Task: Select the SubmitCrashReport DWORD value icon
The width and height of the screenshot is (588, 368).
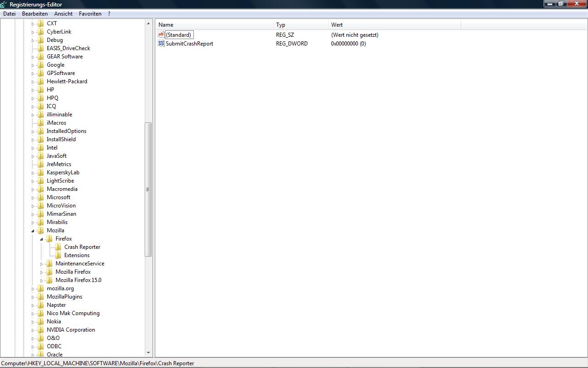Action: click(x=161, y=44)
